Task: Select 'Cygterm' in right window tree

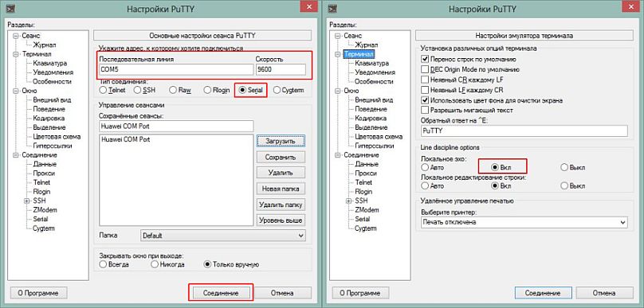Action: (366, 228)
